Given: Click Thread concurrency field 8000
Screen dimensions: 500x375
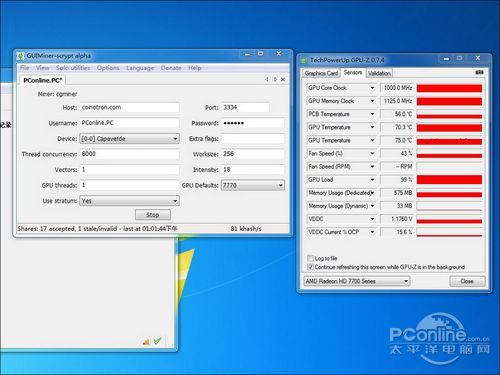Looking at the screenshot, I should click(x=129, y=154).
